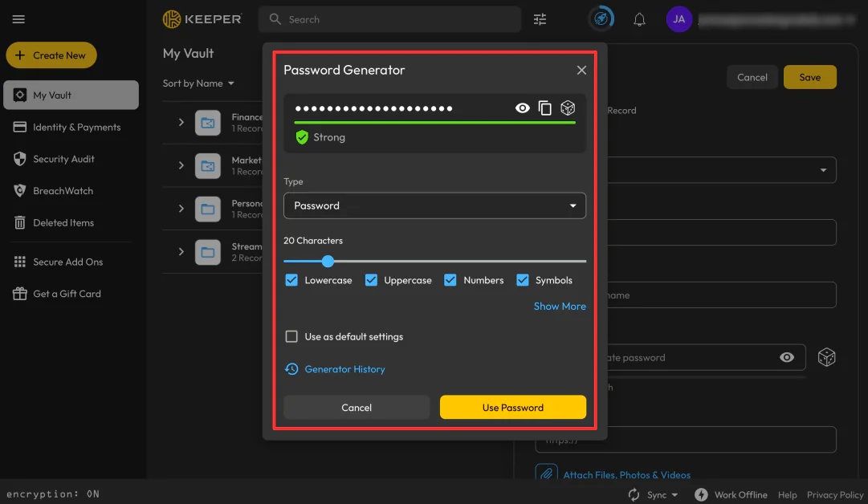This screenshot has width=868, height=504.
Task: Click the search magnifier icon
Action: pos(275,19)
